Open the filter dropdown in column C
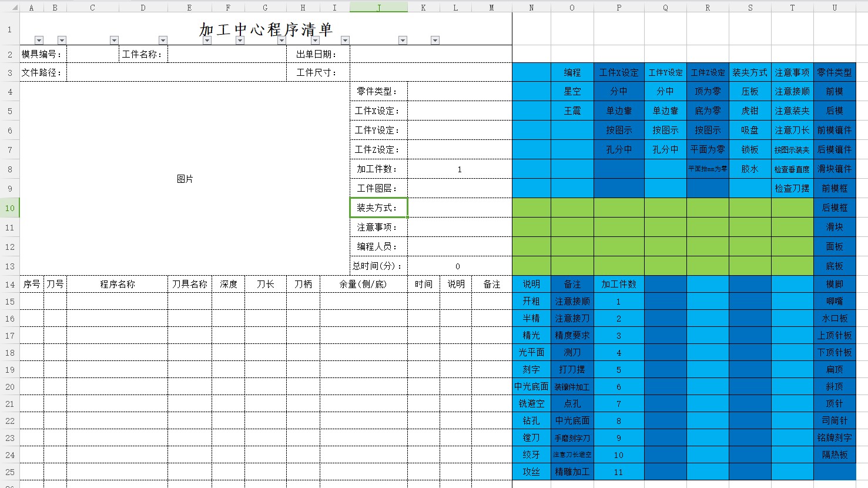The height and width of the screenshot is (488, 868). pyautogui.click(x=114, y=41)
